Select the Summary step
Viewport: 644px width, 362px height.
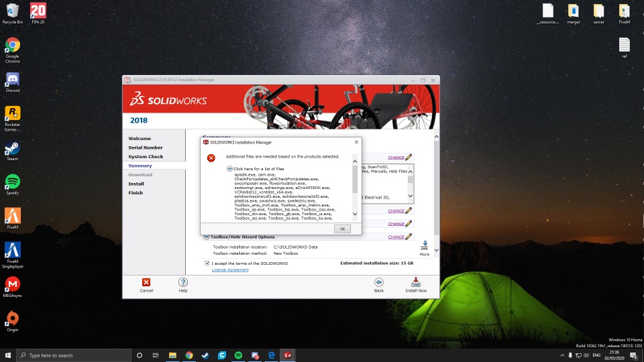(x=140, y=166)
